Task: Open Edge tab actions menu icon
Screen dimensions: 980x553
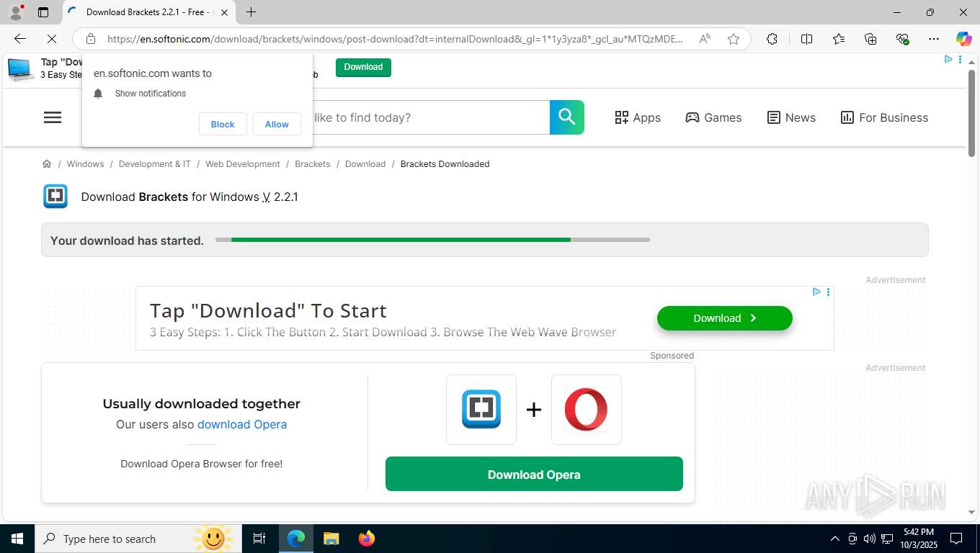Action: pos(43,12)
